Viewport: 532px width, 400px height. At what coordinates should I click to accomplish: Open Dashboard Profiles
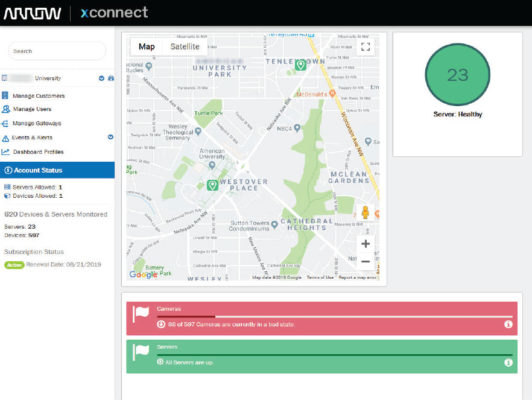38,152
